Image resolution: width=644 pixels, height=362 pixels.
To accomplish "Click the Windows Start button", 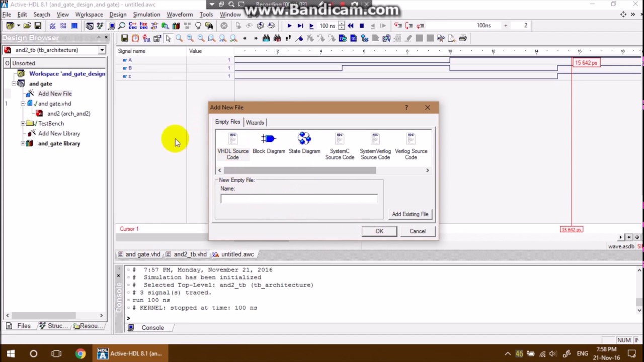I will click(x=11, y=353).
